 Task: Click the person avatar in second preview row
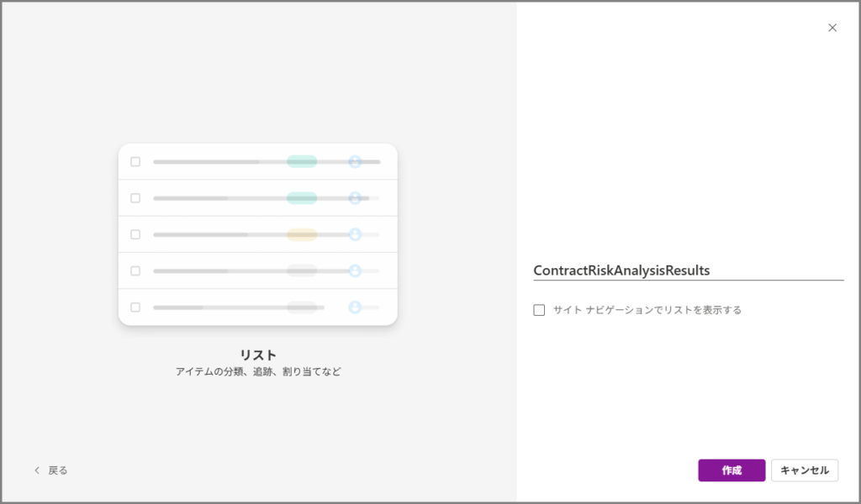point(355,198)
